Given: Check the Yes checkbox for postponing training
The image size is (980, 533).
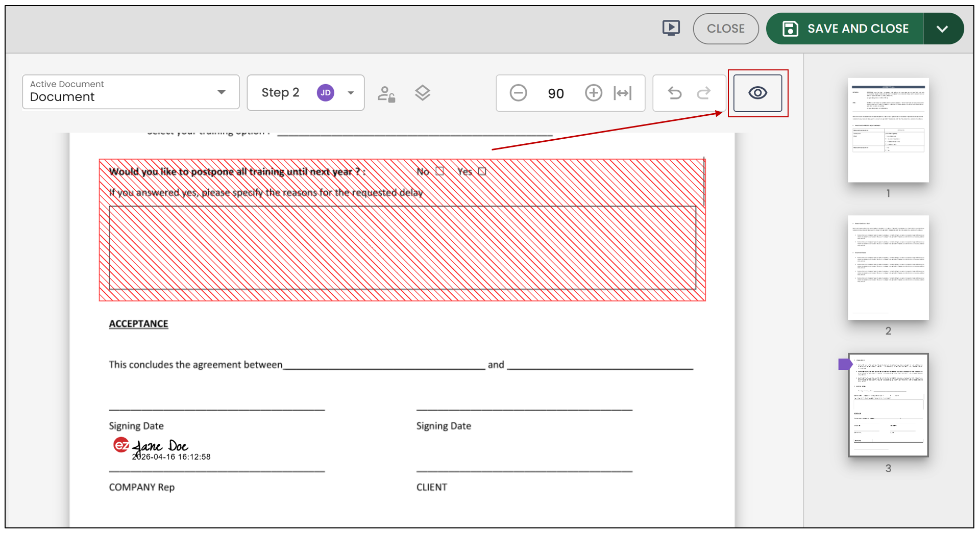Looking at the screenshot, I should click(482, 171).
